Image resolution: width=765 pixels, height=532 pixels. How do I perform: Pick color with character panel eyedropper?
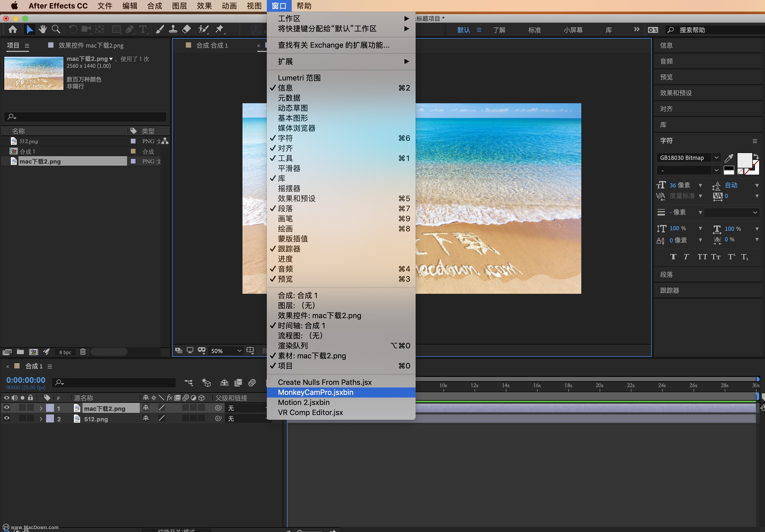tap(729, 158)
